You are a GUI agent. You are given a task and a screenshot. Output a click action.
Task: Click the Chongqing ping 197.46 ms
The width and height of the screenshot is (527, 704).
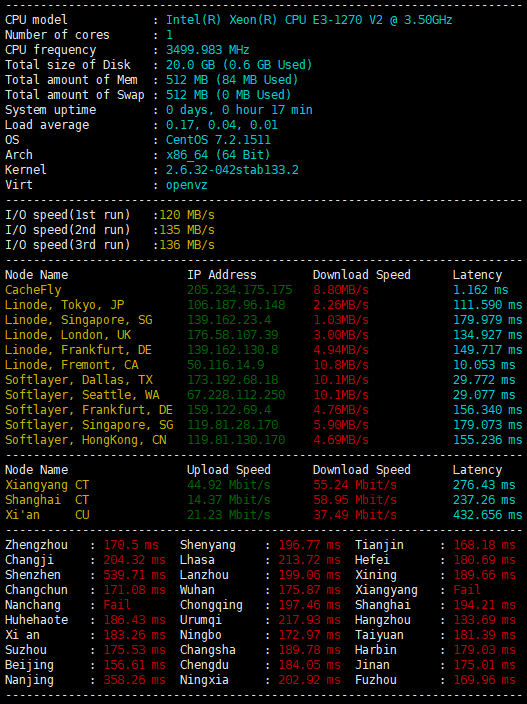coord(309,605)
